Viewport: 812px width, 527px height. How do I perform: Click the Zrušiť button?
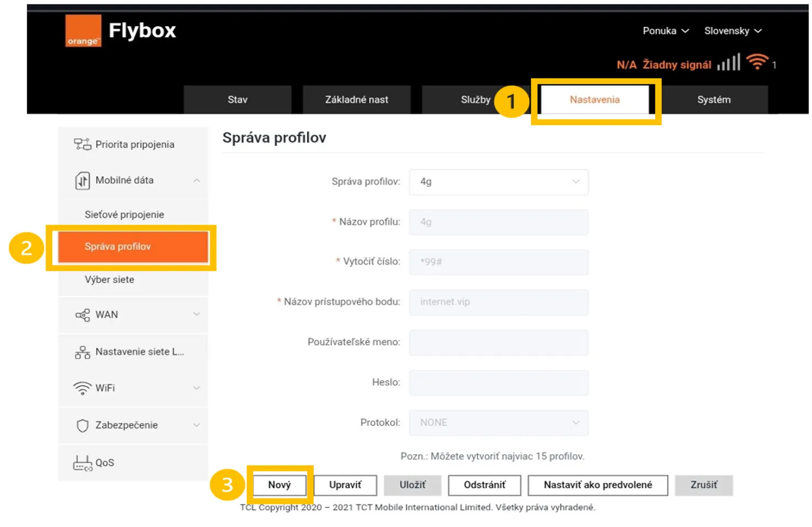[x=704, y=485]
